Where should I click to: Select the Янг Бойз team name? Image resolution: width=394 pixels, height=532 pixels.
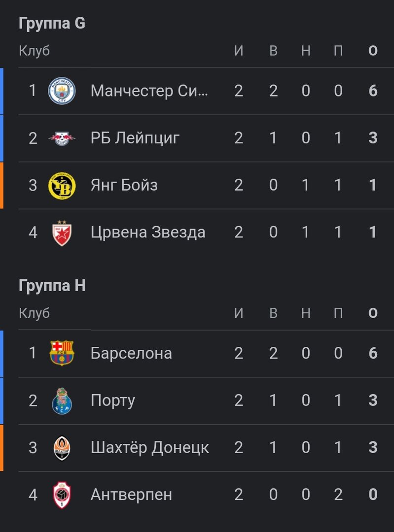[124, 186]
